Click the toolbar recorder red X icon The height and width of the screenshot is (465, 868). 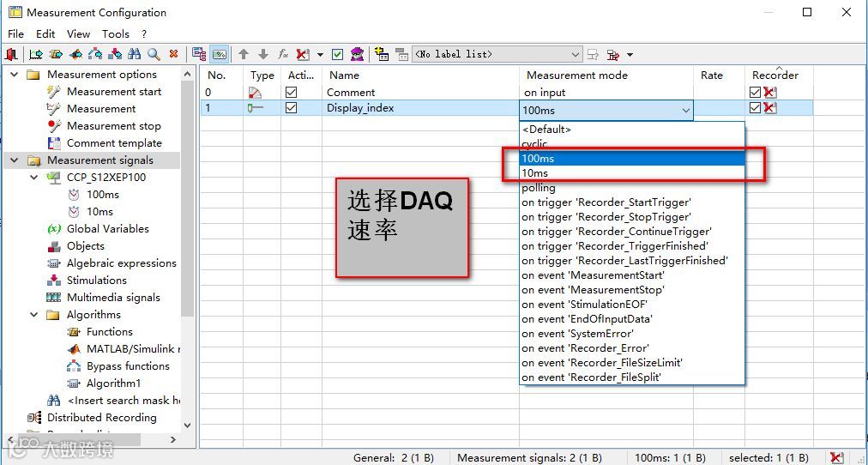tap(302, 54)
